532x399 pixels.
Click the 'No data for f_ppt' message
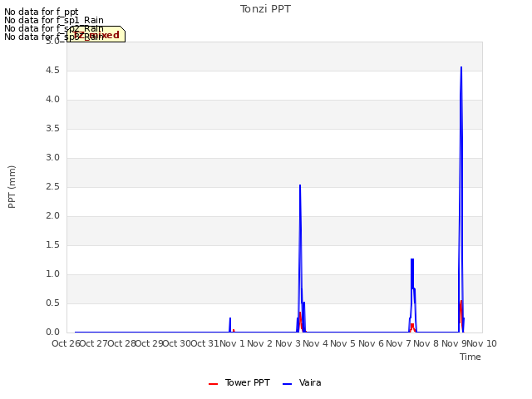[x=41, y=12]
